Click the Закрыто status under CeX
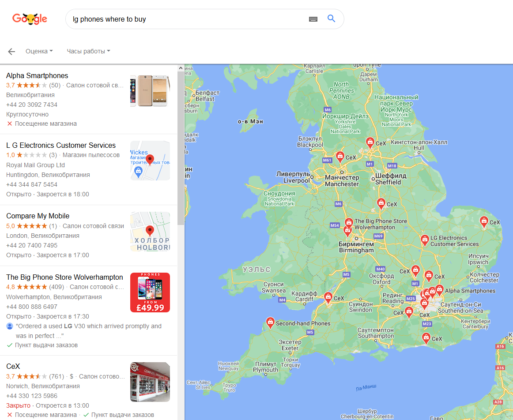This screenshot has height=420, width=513. [x=19, y=405]
